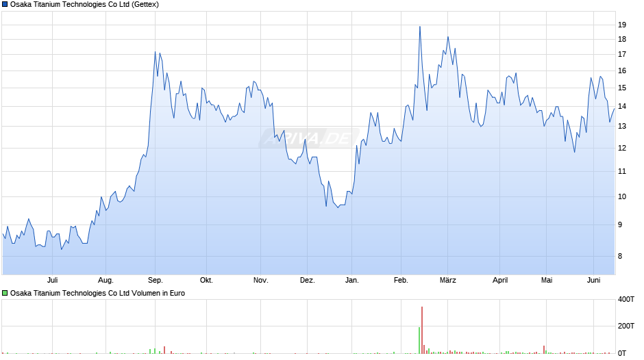Click the price axis value 11
Image resolution: width=644 pixels, height=360 pixels.
pyautogui.click(x=622, y=171)
